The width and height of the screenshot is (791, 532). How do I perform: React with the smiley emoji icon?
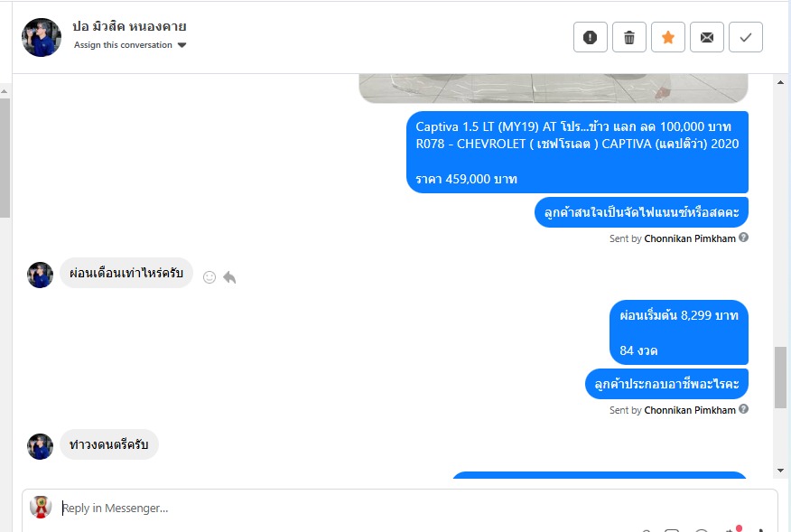(209, 277)
